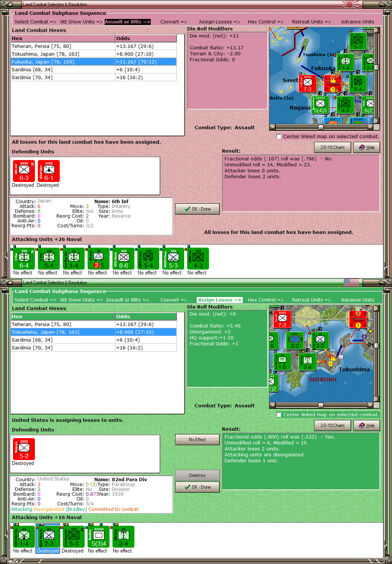
Task: Select Assault or Blitz step in top window
Action: pos(127,22)
